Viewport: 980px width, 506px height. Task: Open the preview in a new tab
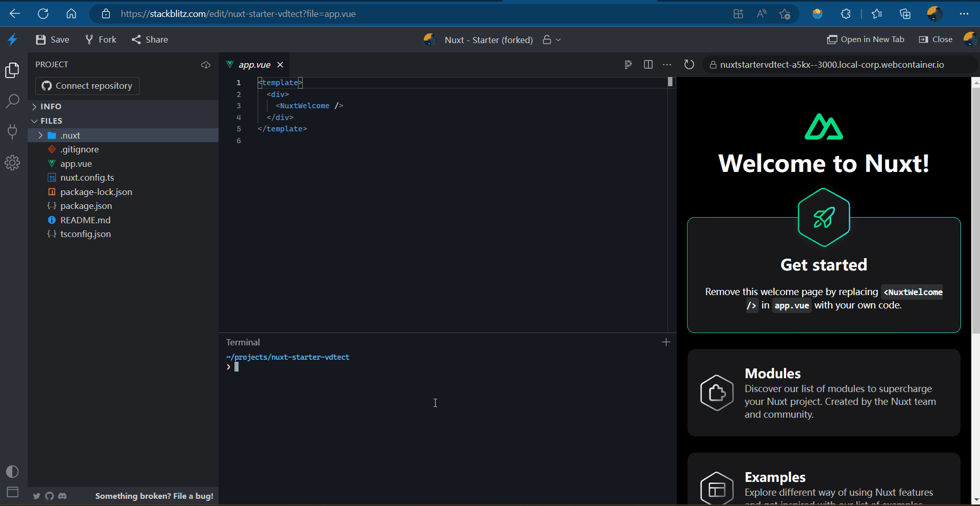(x=866, y=40)
